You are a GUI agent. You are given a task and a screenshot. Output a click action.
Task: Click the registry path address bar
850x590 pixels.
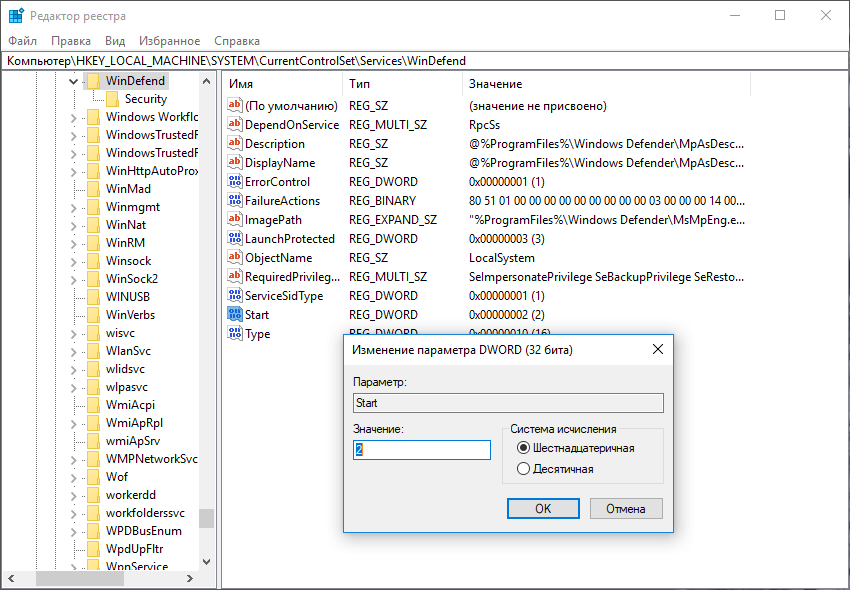pyautogui.click(x=425, y=61)
